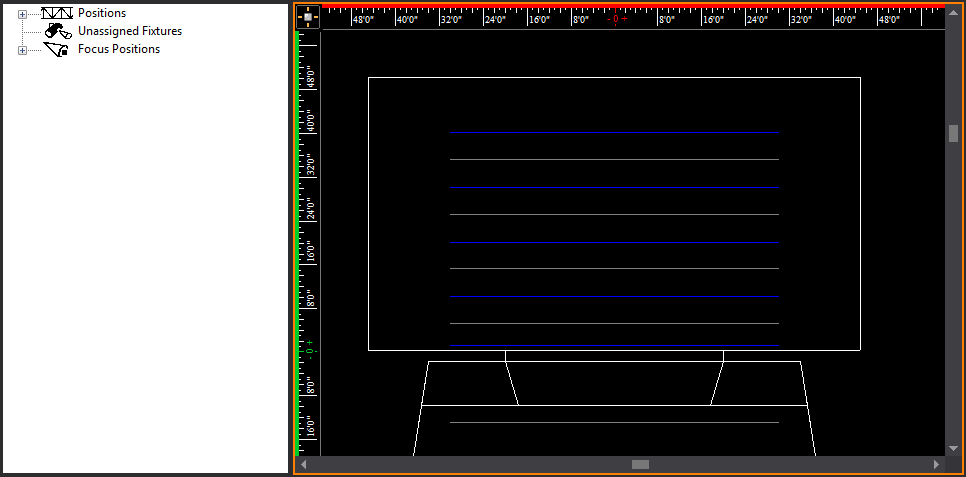Click the Focus Positions beam icon

coord(58,49)
